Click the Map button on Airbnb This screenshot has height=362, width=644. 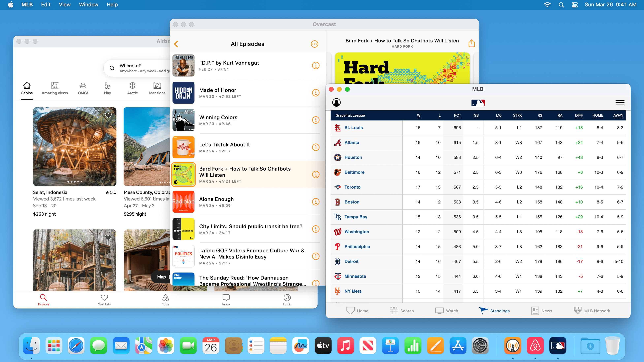161,277
